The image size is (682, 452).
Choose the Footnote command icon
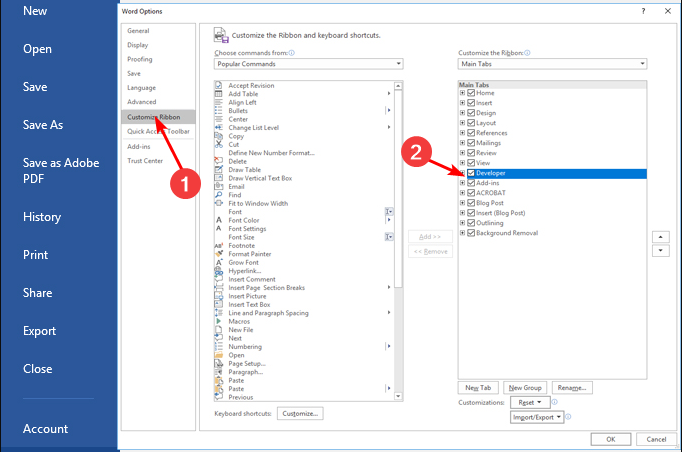[x=219, y=245]
